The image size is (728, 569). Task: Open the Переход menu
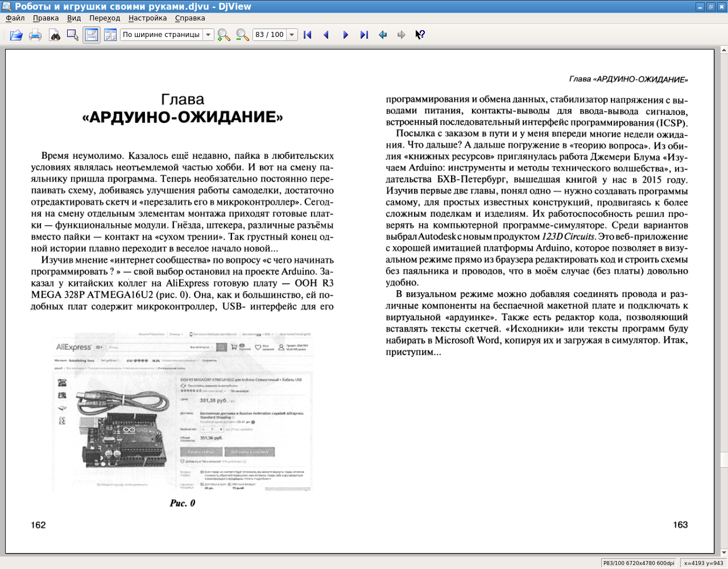tap(105, 18)
